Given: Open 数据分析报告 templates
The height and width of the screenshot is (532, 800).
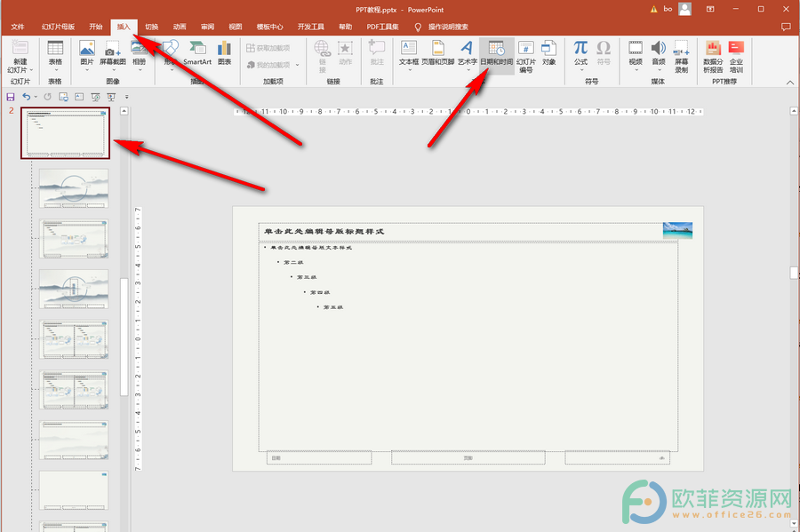Looking at the screenshot, I should point(713,57).
